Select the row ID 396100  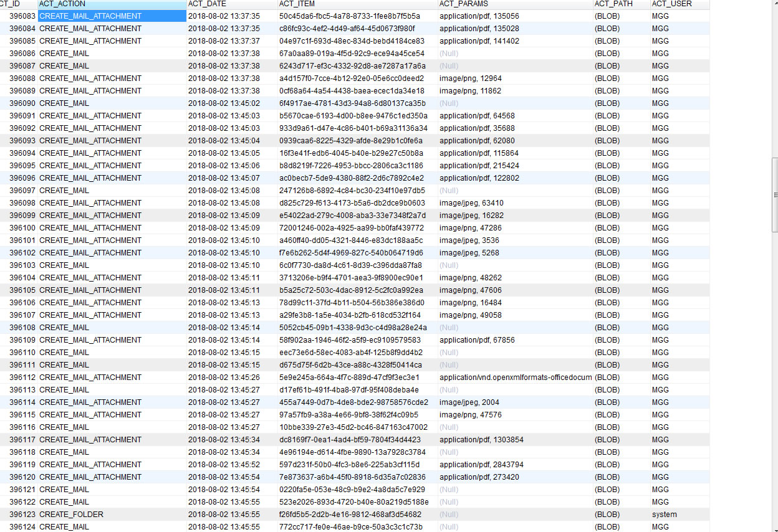(17, 227)
